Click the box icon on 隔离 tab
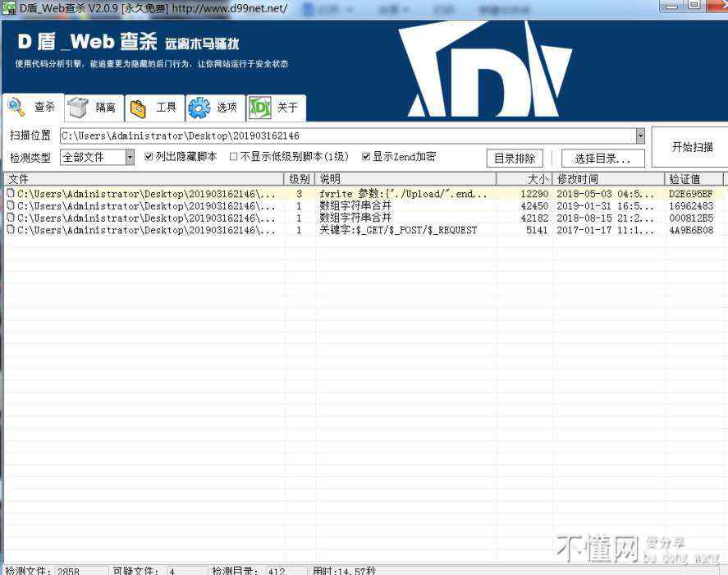This screenshot has height=575, width=728. pos(78,108)
